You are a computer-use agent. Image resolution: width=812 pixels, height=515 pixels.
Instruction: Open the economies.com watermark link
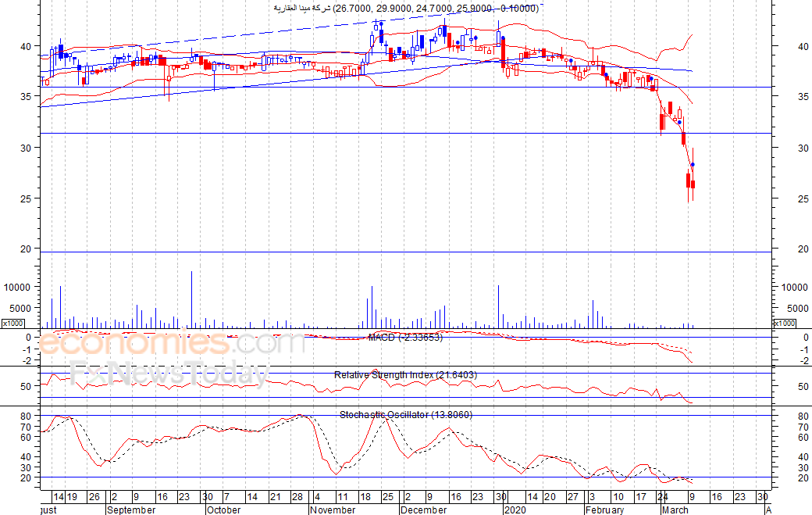tap(172, 344)
